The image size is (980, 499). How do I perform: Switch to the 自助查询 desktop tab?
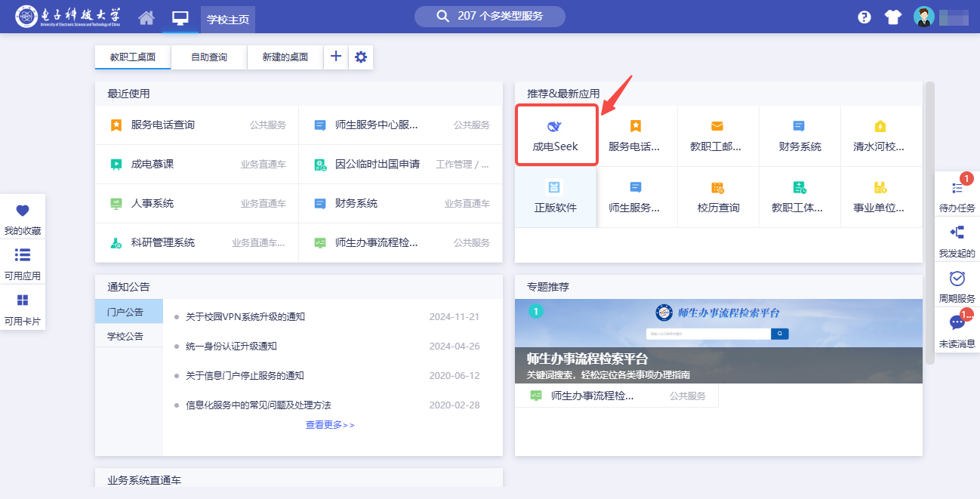pyautogui.click(x=209, y=57)
